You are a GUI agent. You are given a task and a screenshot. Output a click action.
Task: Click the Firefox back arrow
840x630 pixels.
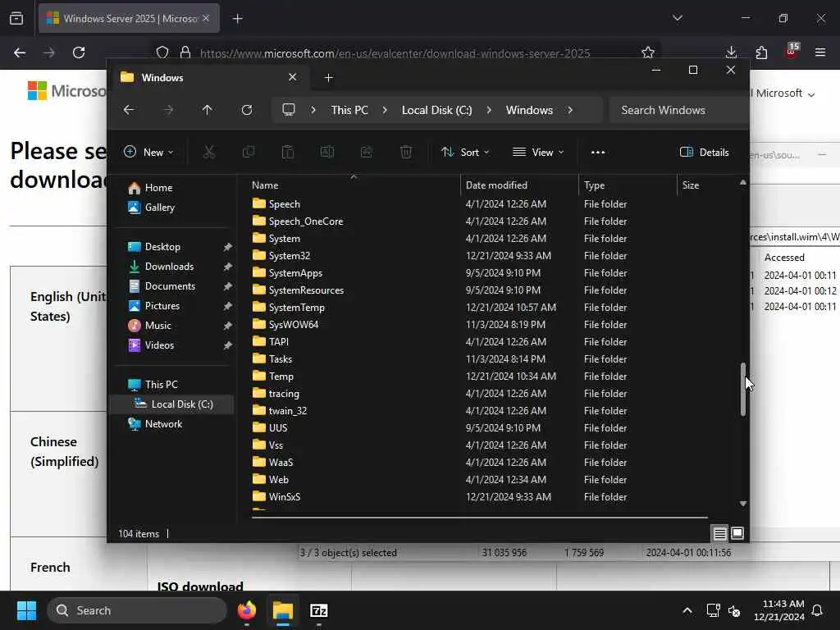coord(20,52)
